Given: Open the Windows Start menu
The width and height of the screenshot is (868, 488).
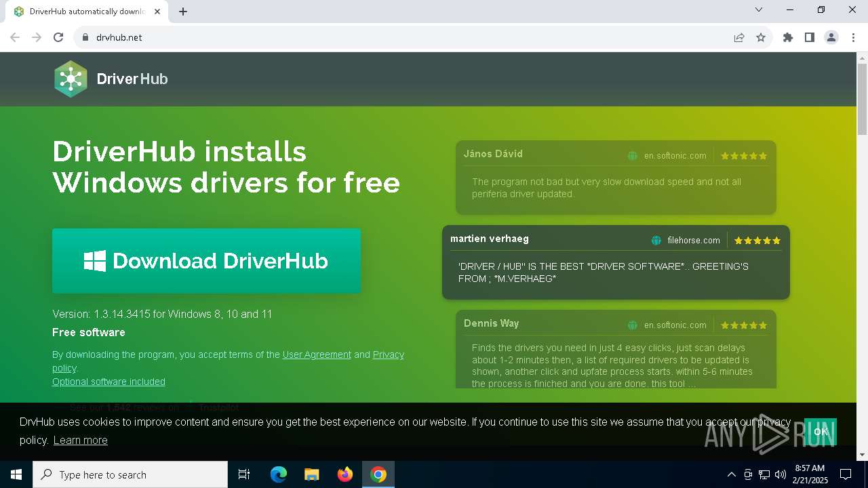Looking at the screenshot, I should 16,474.
